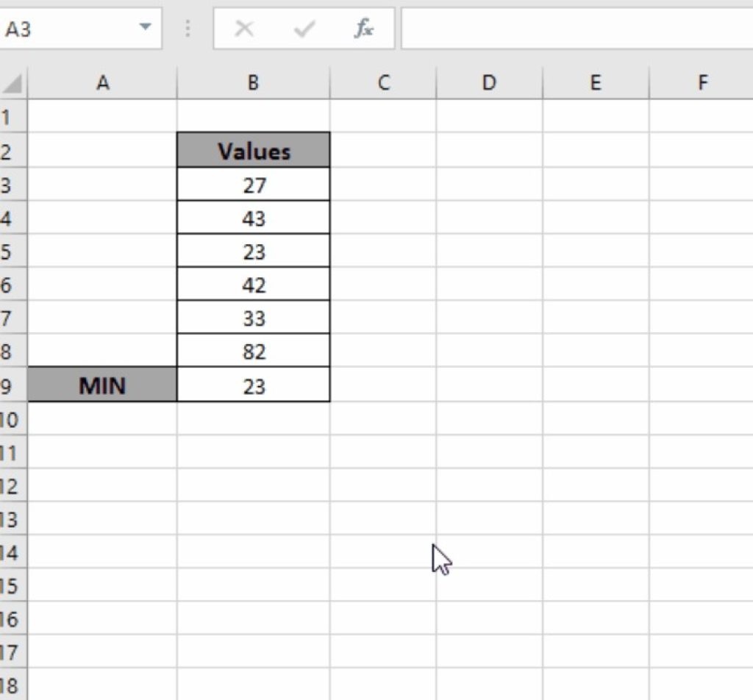Select column F header

[703, 82]
